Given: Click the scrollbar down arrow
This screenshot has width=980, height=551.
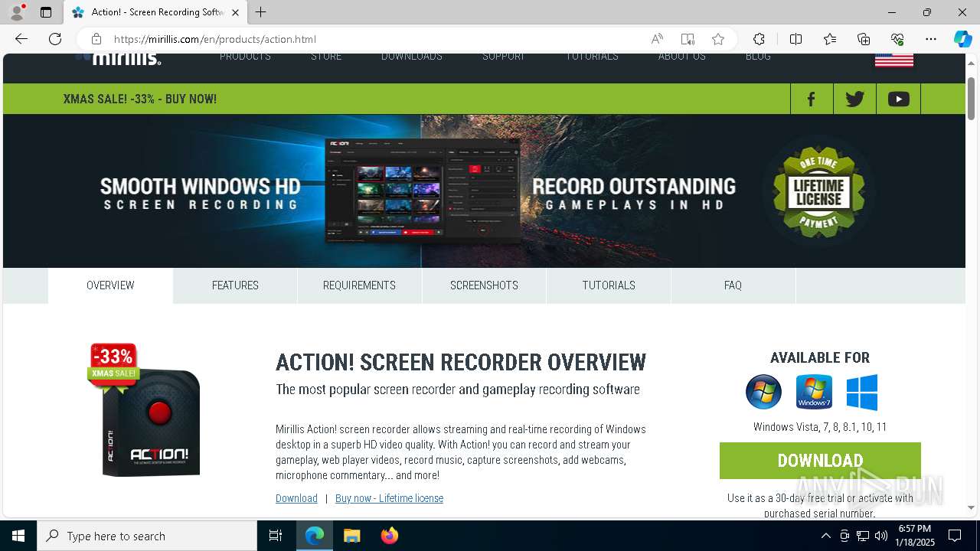Looking at the screenshot, I should point(972,507).
